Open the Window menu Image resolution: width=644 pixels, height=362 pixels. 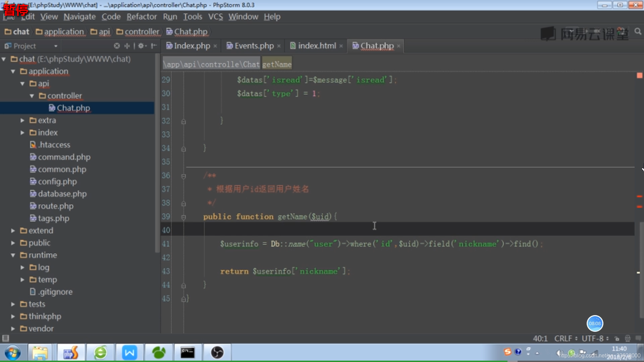tap(243, 17)
